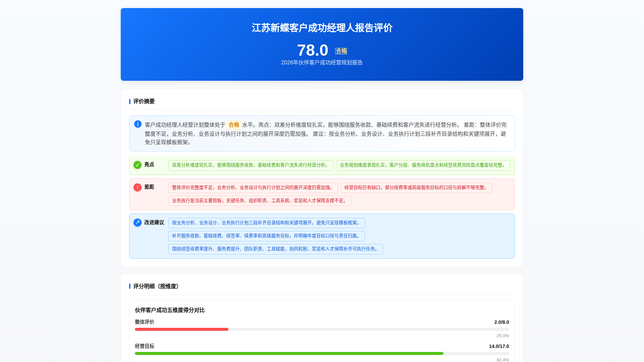Click the 评价摘要 section heading
Viewport: 644px width, 362px height.
click(144, 102)
